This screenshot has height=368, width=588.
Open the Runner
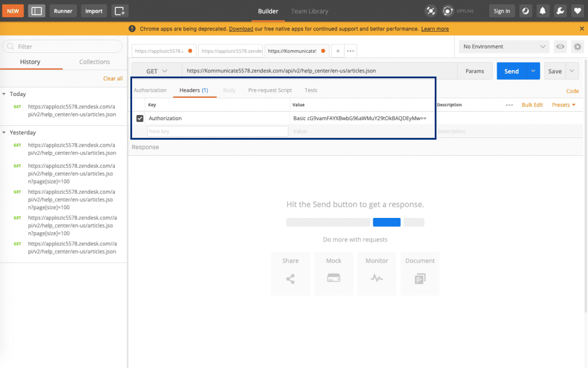[x=63, y=11]
